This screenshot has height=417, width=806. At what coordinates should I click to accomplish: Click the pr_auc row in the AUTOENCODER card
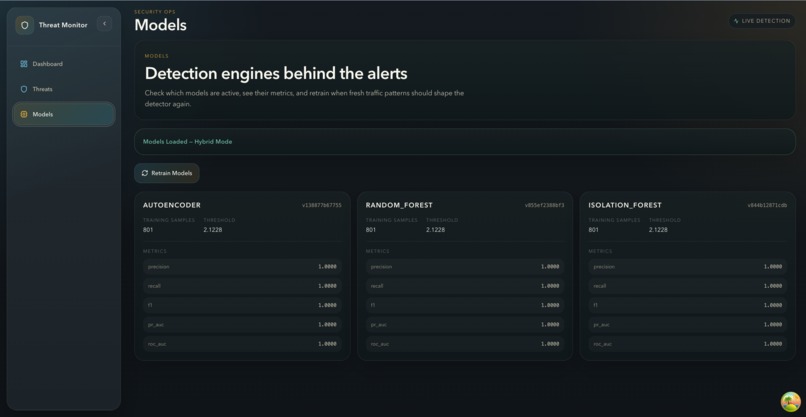click(242, 325)
